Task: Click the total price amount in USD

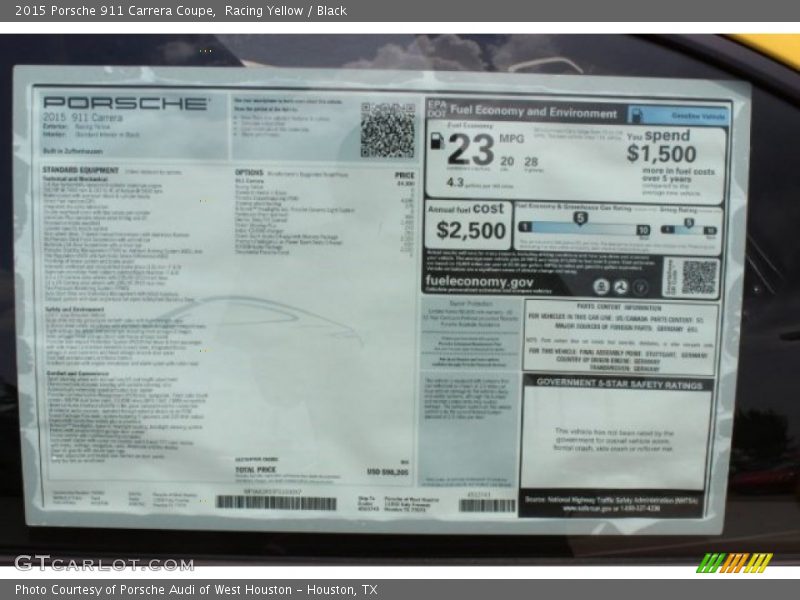Action: [x=388, y=472]
